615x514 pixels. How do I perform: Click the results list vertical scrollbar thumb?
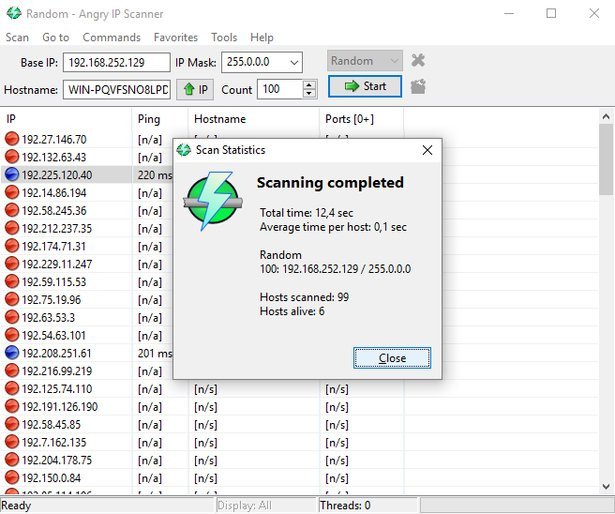[x=606, y=159]
